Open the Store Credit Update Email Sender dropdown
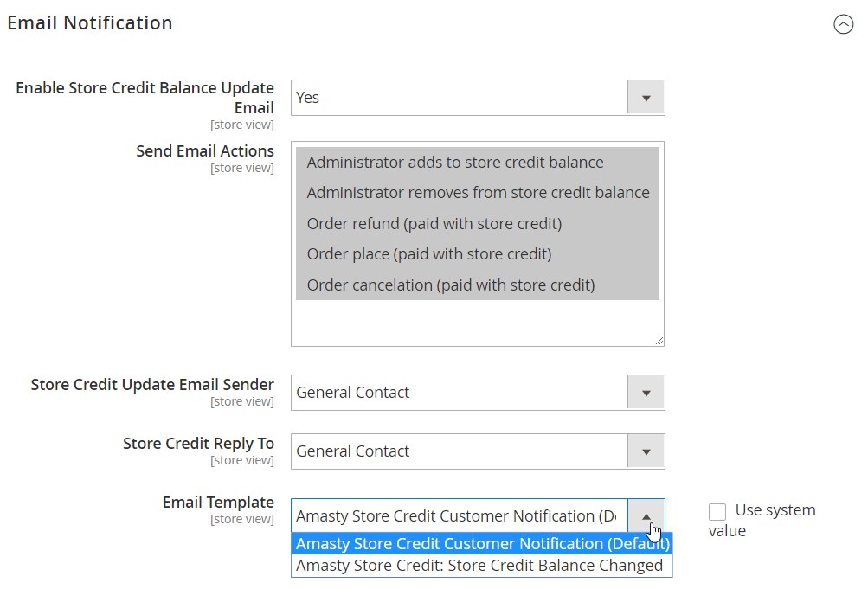Screen dimensions: 868x589 click(x=459, y=393)
